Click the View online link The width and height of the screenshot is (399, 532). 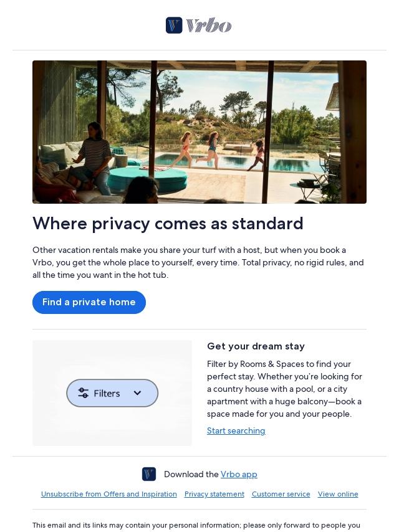[x=338, y=494]
